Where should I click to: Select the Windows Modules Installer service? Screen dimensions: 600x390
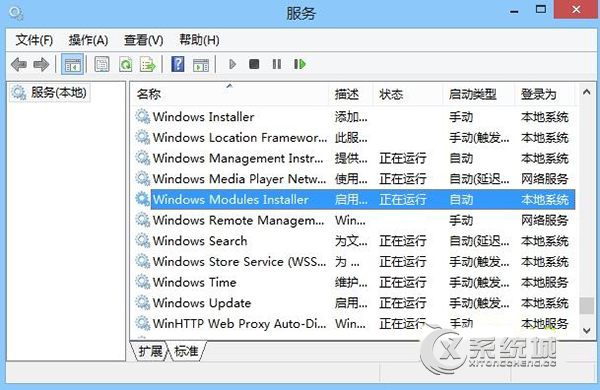[354, 199]
